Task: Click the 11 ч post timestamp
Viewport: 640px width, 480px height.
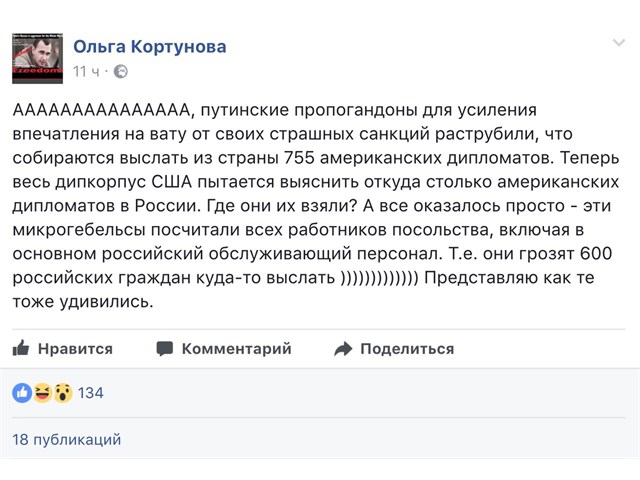Action: tap(86, 71)
